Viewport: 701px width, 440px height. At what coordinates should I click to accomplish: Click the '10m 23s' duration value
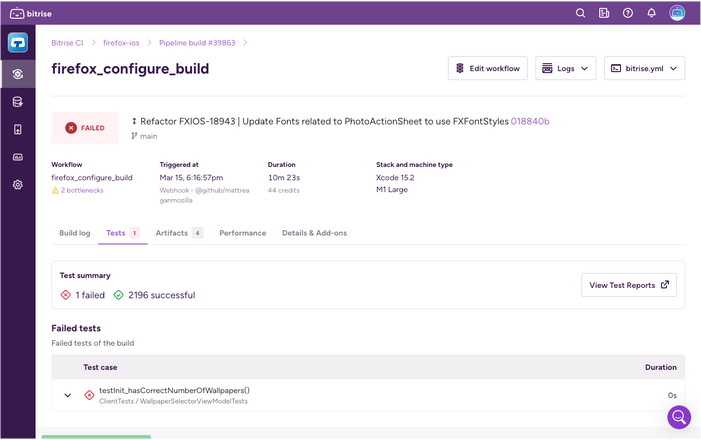pos(284,178)
